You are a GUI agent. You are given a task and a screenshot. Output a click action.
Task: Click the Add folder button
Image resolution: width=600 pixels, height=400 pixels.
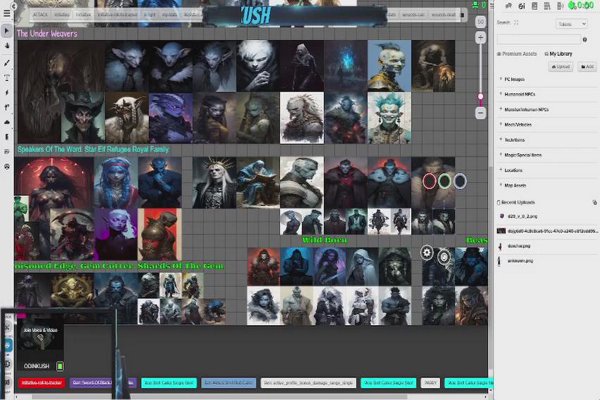click(x=587, y=67)
